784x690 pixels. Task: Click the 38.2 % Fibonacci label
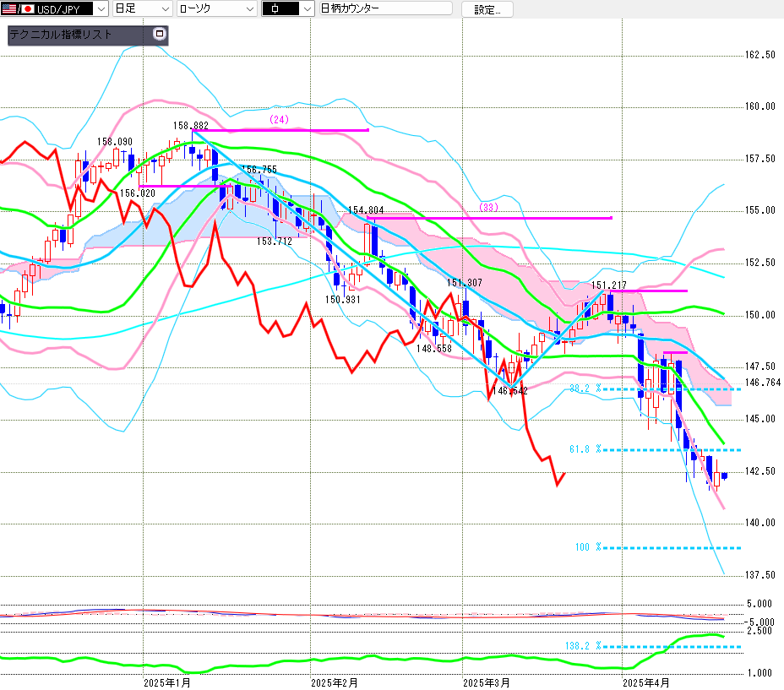[585, 388]
